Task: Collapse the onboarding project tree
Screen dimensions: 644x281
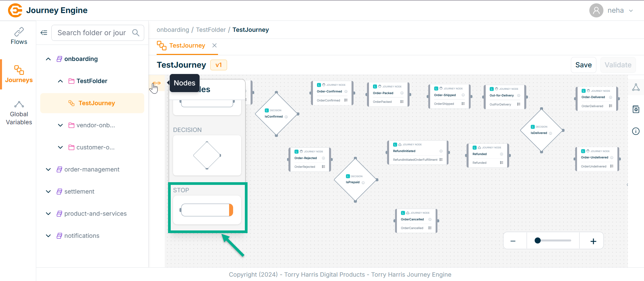Action: point(48,59)
